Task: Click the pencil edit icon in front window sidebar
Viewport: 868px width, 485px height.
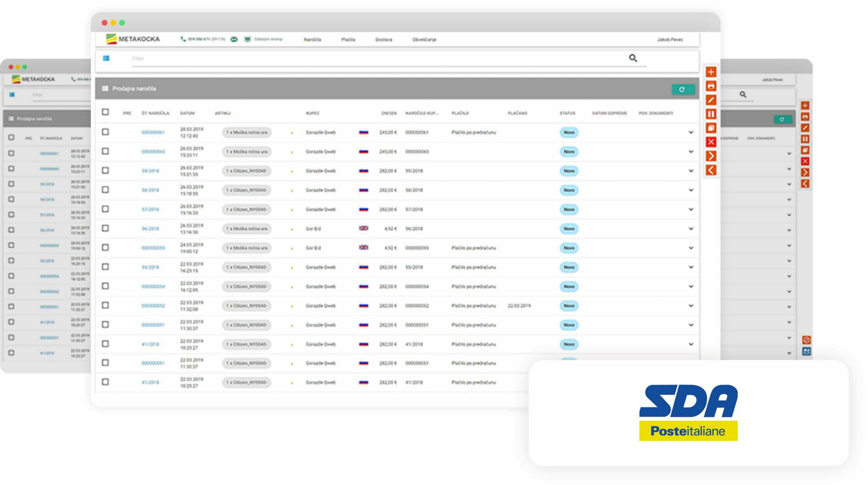Action: 711,100
